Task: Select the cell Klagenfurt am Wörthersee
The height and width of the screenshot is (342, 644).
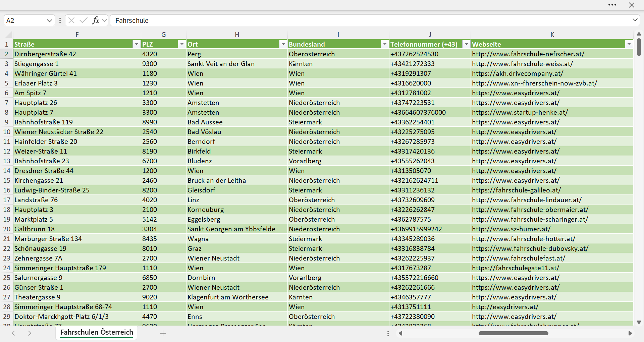Action: [x=237, y=297]
